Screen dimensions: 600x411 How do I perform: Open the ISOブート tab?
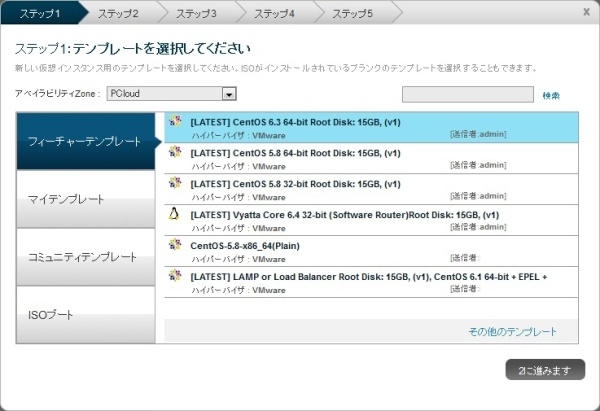coord(86,315)
